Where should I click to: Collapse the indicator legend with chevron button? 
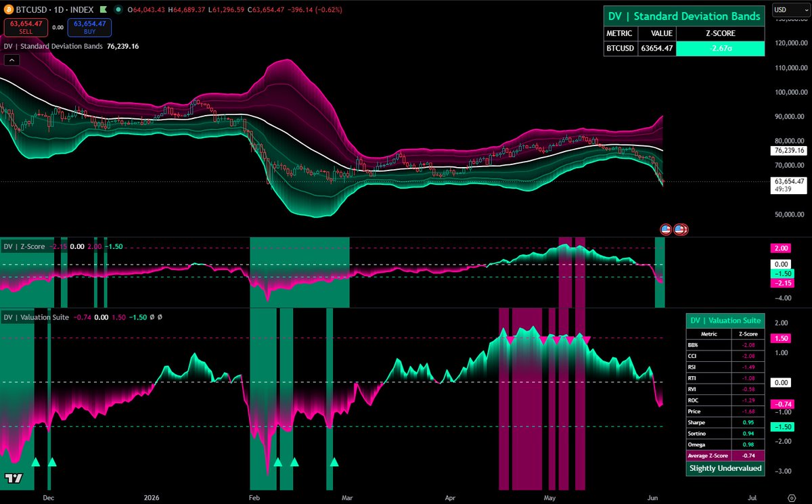point(12,60)
